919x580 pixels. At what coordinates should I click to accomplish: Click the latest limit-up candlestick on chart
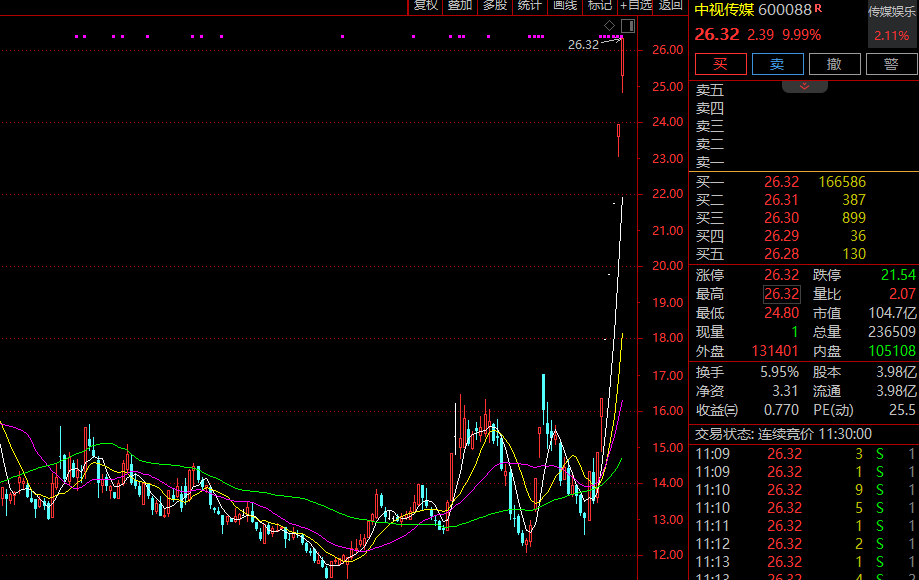[622, 64]
